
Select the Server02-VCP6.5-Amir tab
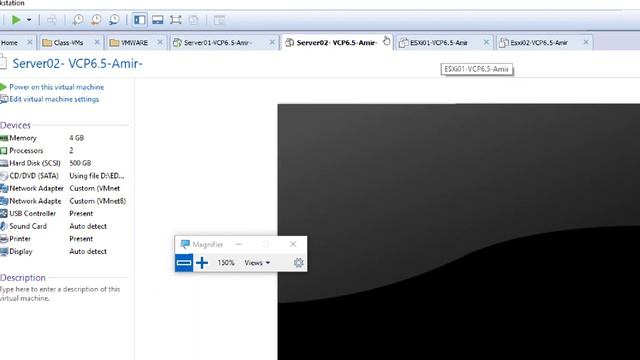(336, 42)
